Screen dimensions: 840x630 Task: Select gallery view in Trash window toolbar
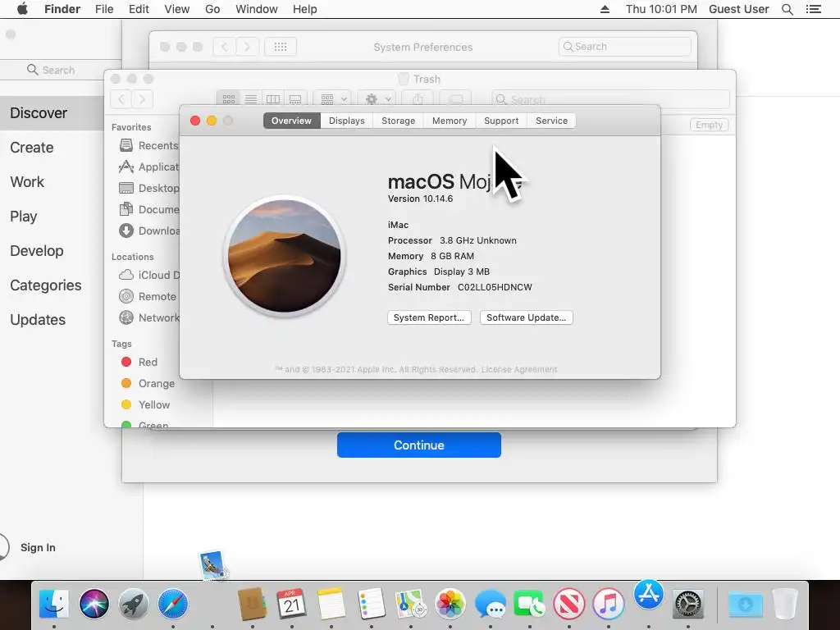[295, 99]
